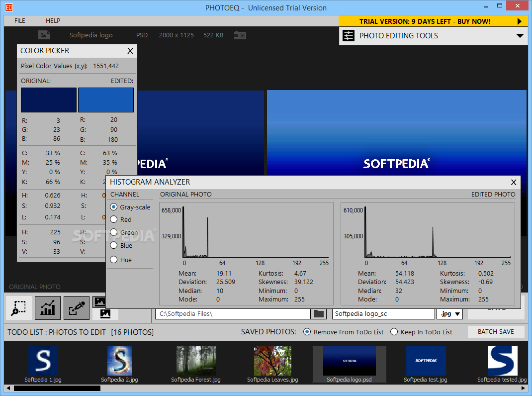The width and height of the screenshot is (532, 396).
Task: Click the image dimensions 2000 x 1125
Action: tap(177, 35)
